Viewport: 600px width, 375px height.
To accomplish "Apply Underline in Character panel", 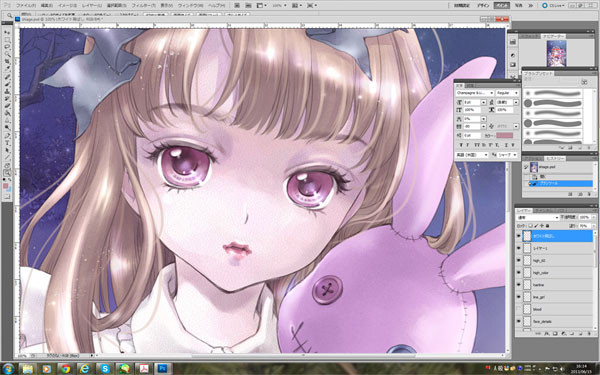I will point(506,145).
